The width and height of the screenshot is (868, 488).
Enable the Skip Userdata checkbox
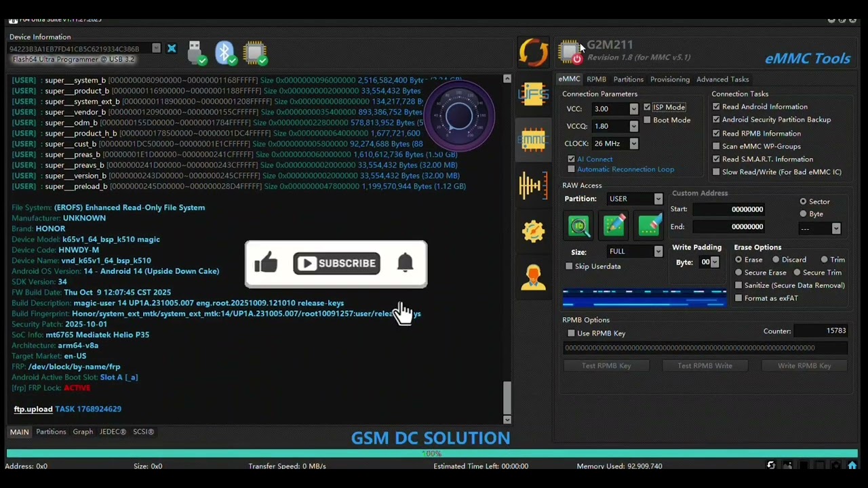569,266
